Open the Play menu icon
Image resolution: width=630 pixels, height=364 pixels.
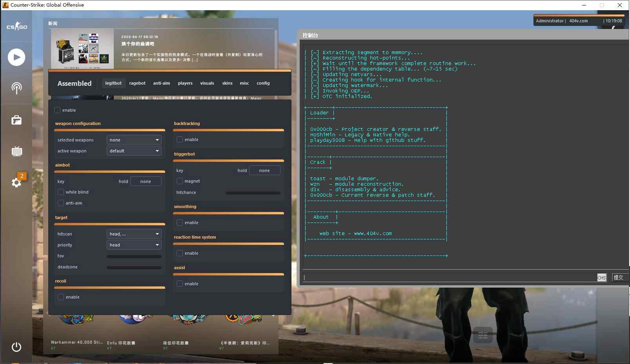[x=16, y=57]
